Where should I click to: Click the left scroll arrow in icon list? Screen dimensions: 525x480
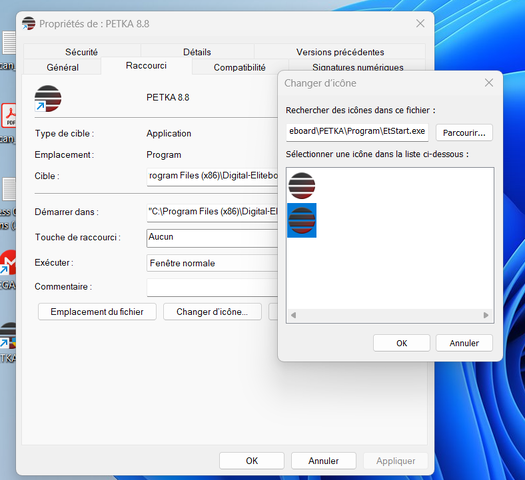(293, 315)
